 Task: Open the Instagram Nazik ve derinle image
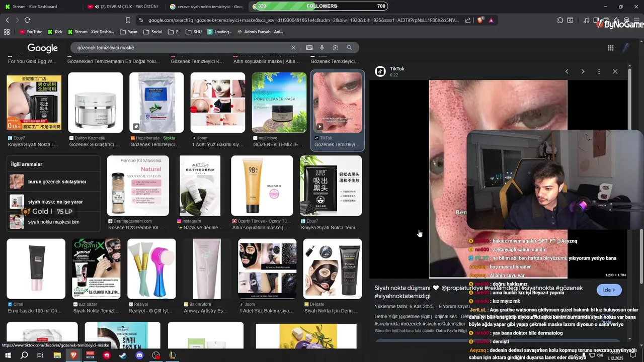click(200, 186)
